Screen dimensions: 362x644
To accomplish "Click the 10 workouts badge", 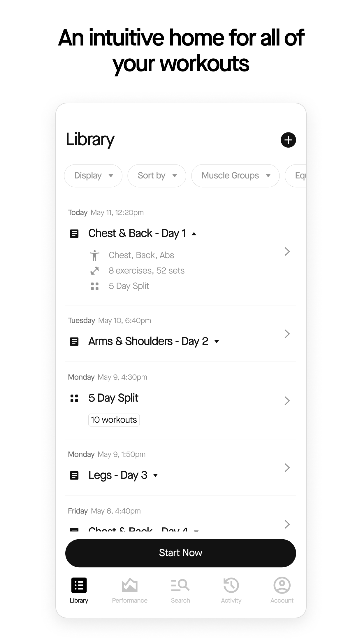I will (114, 420).
